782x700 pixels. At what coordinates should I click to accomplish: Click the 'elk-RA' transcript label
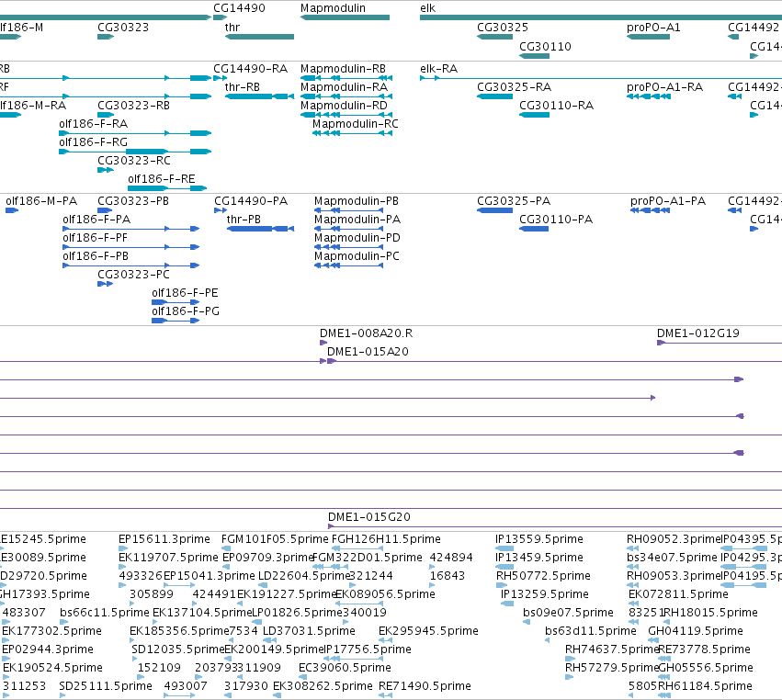click(439, 69)
